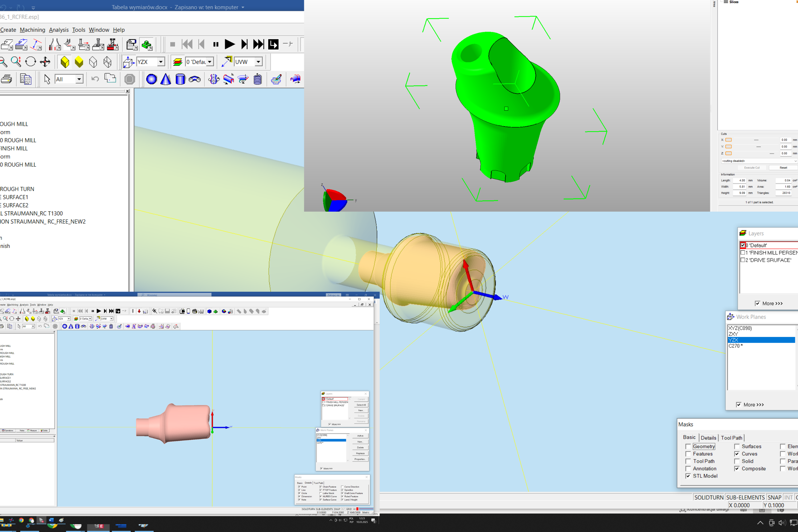
Task: Click the sphere solid primitive icon
Action: pyautogui.click(x=151, y=79)
